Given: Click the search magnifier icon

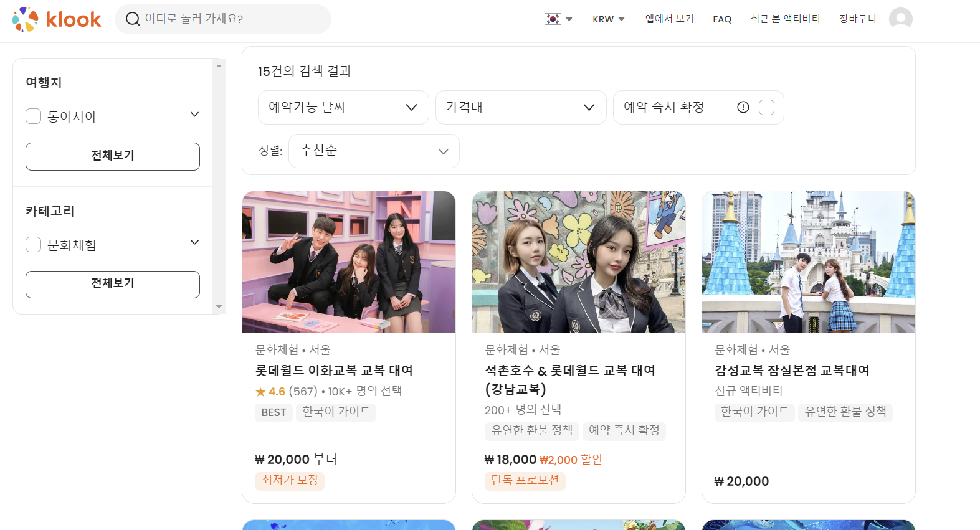Looking at the screenshot, I should point(133,19).
